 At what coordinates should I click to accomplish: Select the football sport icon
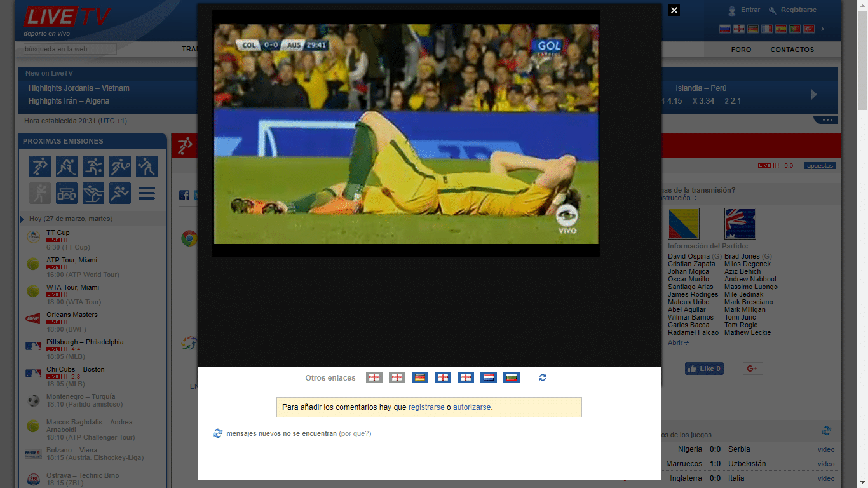click(39, 166)
